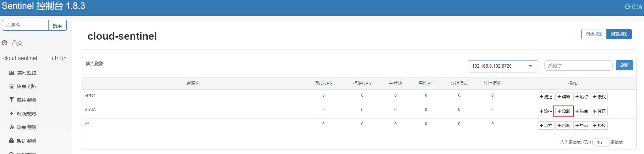
Task: Add 熔断 rule for /testA
Action: coord(564,111)
